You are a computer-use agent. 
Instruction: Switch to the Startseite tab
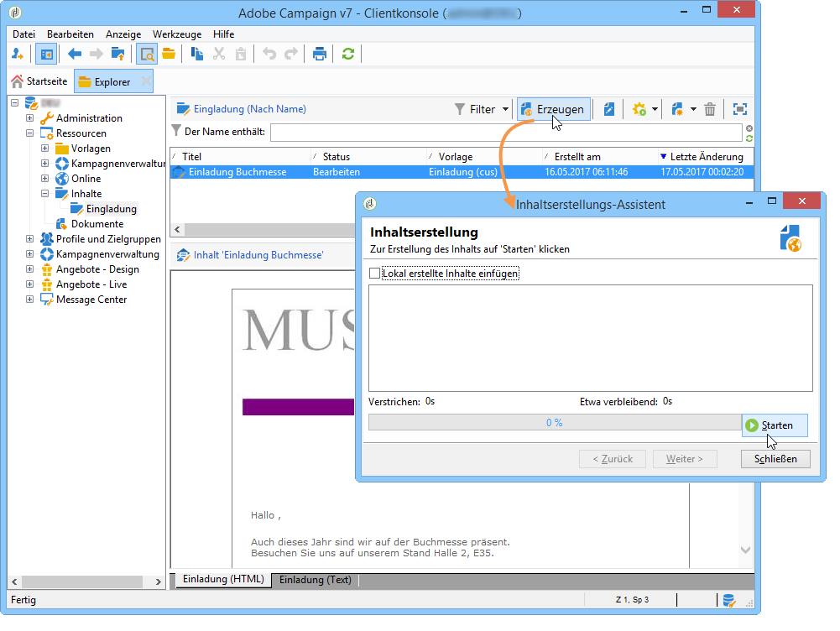click(39, 81)
